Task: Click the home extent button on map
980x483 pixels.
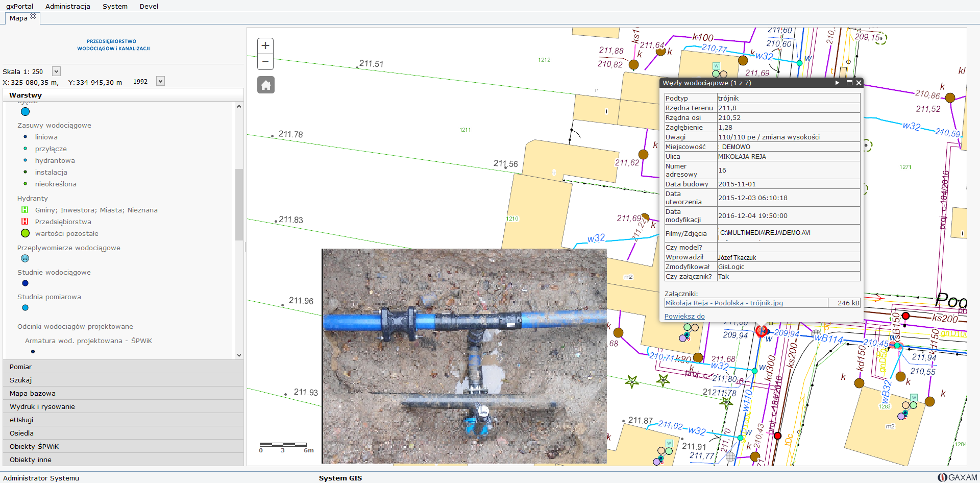Action: (x=265, y=85)
